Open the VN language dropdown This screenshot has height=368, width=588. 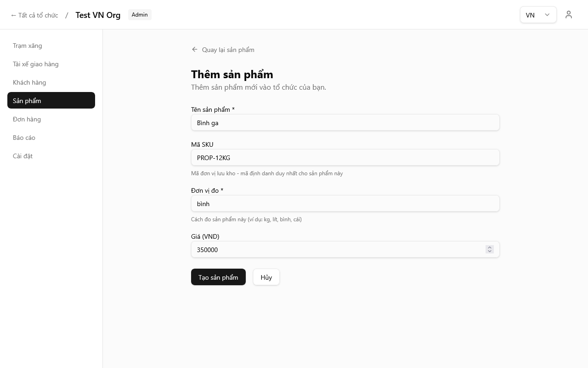(x=538, y=15)
